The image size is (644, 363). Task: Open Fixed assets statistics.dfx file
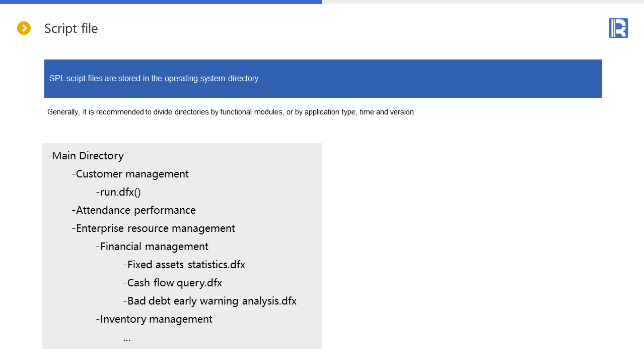(186, 265)
